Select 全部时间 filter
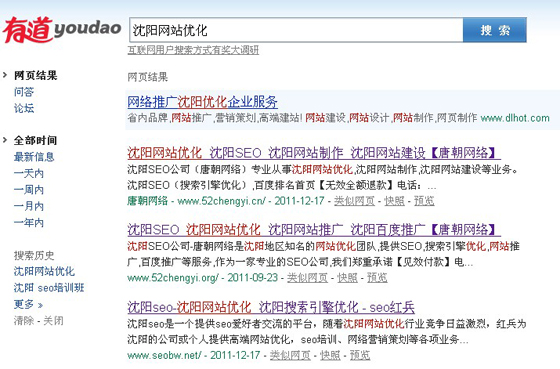Viewport: 560px width, 369px height. click(35, 140)
